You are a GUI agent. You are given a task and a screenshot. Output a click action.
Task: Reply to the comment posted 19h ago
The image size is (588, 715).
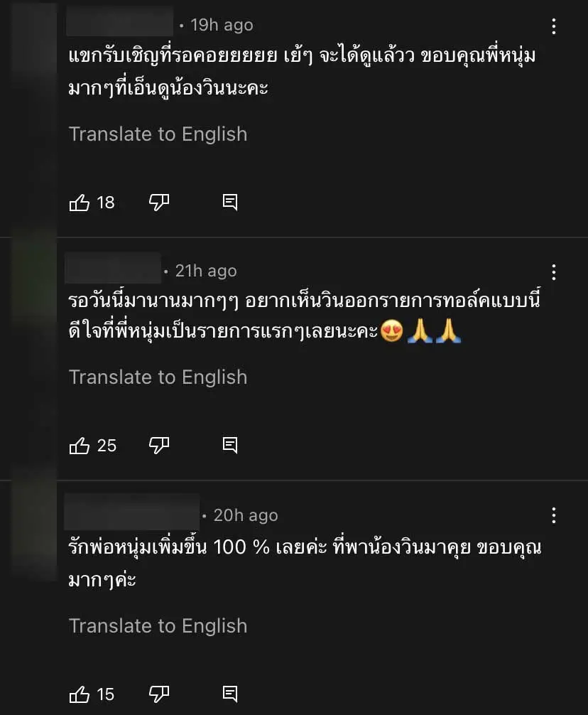coord(230,203)
